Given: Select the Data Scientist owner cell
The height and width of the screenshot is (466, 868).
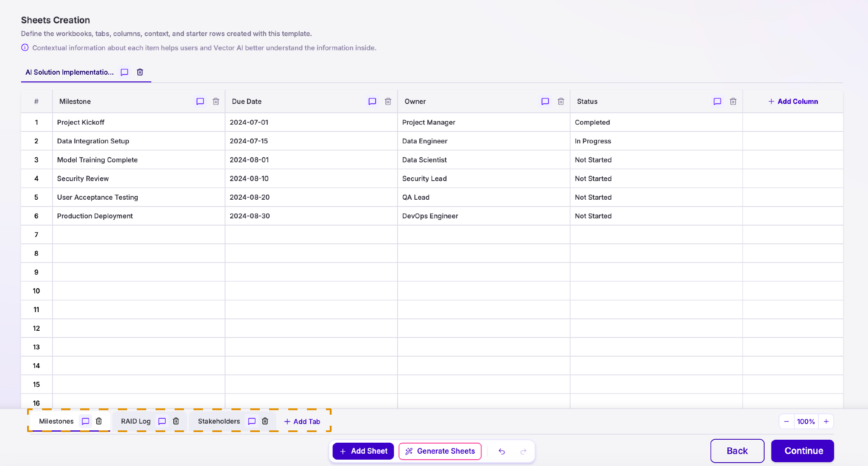Looking at the screenshot, I should click(x=484, y=160).
